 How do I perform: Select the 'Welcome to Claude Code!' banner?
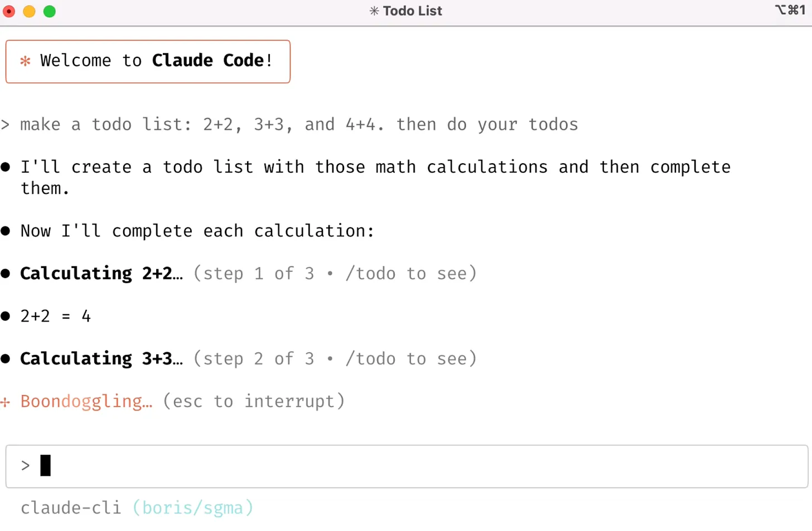[148, 61]
